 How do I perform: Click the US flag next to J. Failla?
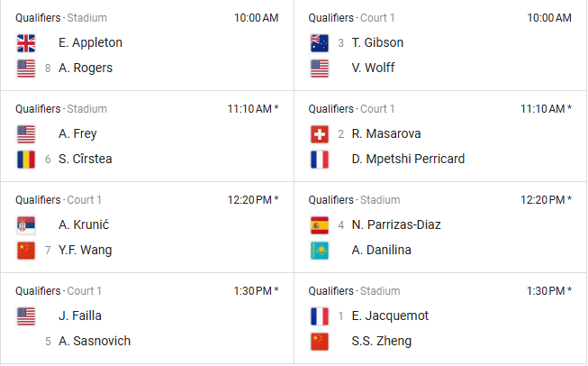point(25,316)
